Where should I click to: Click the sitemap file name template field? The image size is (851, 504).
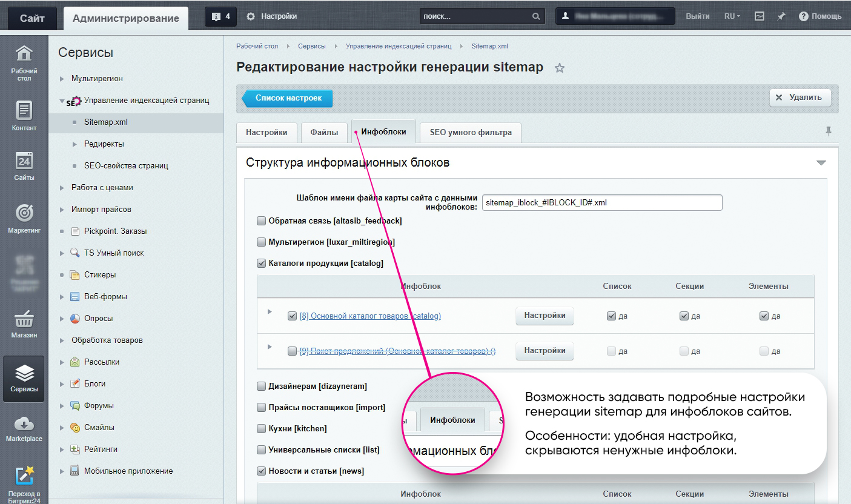pos(601,203)
